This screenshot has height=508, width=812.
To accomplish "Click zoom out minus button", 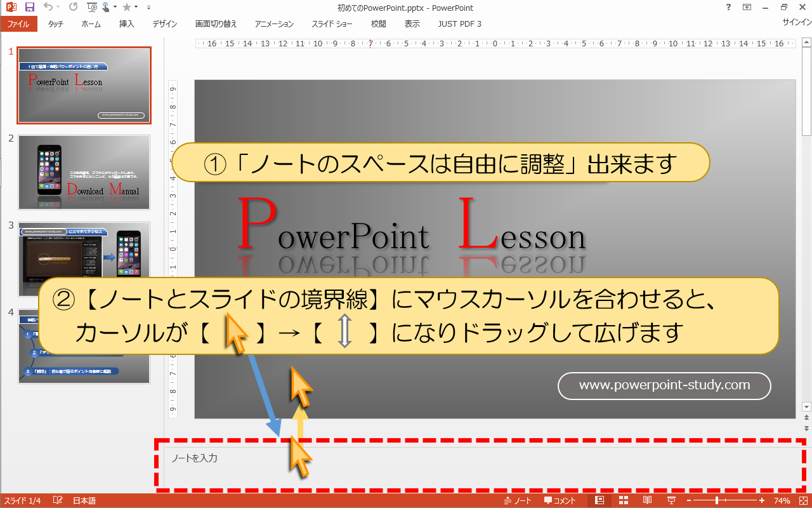I will (690, 501).
